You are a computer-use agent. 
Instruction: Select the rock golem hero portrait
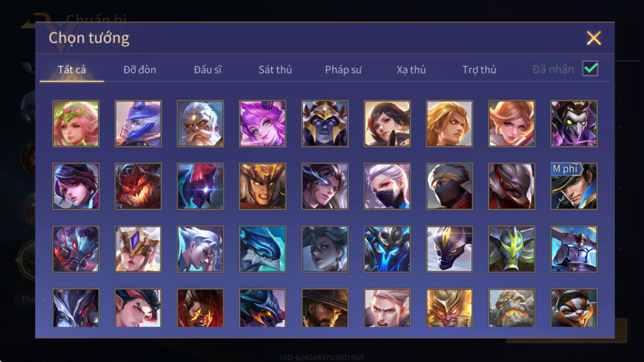(512, 308)
